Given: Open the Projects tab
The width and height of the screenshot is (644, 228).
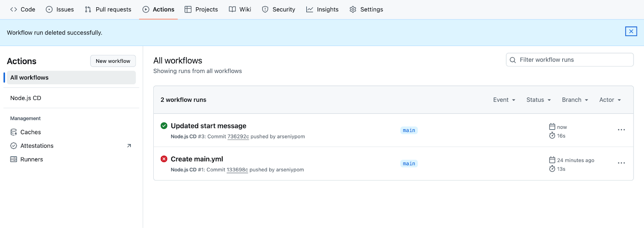Looking at the screenshot, I should pyautogui.click(x=201, y=9).
